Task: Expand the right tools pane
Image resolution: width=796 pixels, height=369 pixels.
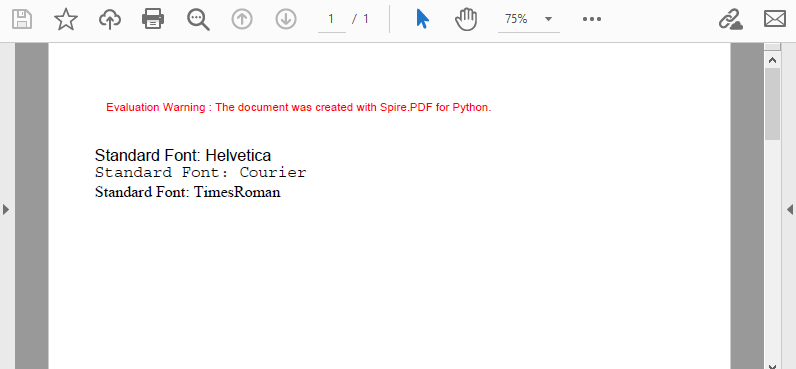Action: pos(790,209)
